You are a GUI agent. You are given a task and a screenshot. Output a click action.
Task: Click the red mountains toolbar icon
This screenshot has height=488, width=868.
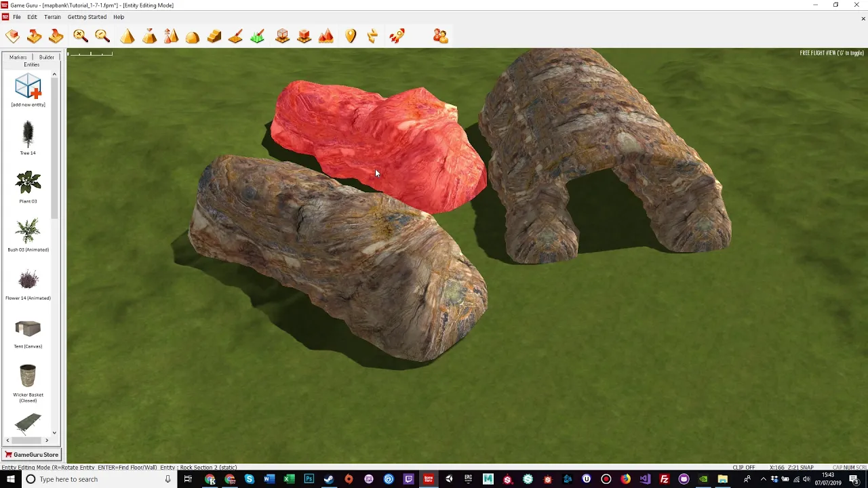coord(326,36)
